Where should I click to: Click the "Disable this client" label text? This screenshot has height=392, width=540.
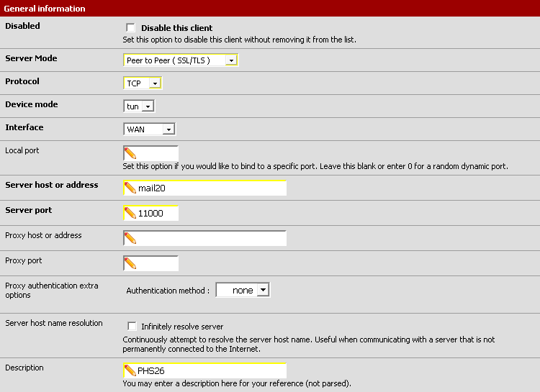point(176,28)
